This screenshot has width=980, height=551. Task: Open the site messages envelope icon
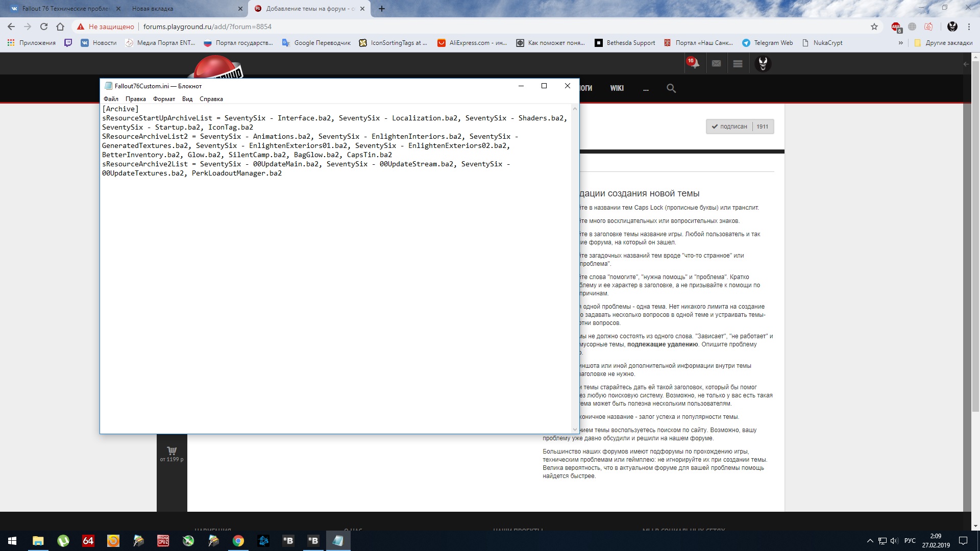pyautogui.click(x=716, y=64)
